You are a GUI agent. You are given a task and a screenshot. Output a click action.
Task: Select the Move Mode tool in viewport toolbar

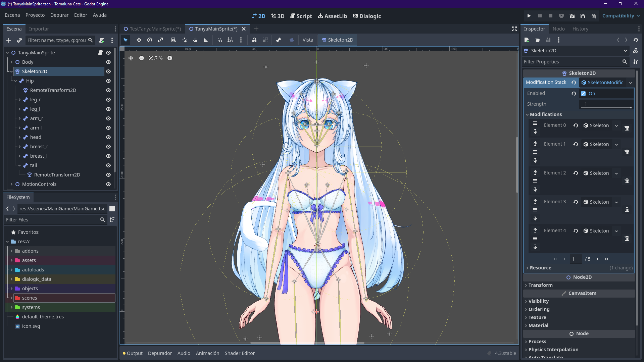139,40
